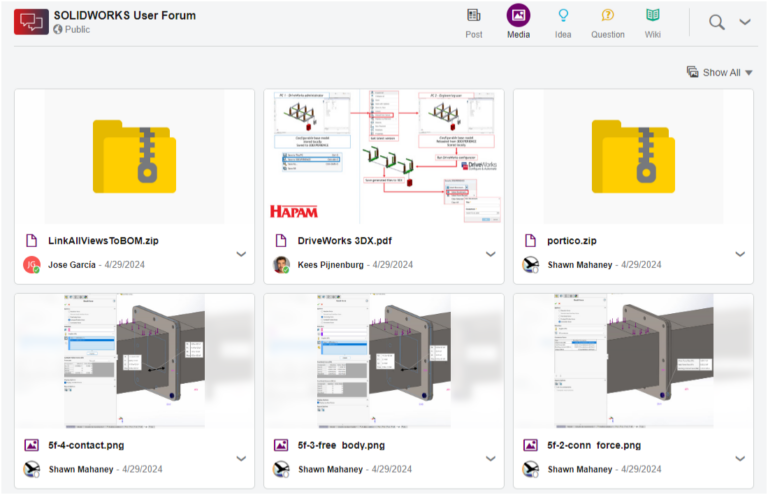The width and height of the screenshot is (768, 495).
Task: Open the 5f-2-conn force.png thumbnail
Action: (x=633, y=360)
